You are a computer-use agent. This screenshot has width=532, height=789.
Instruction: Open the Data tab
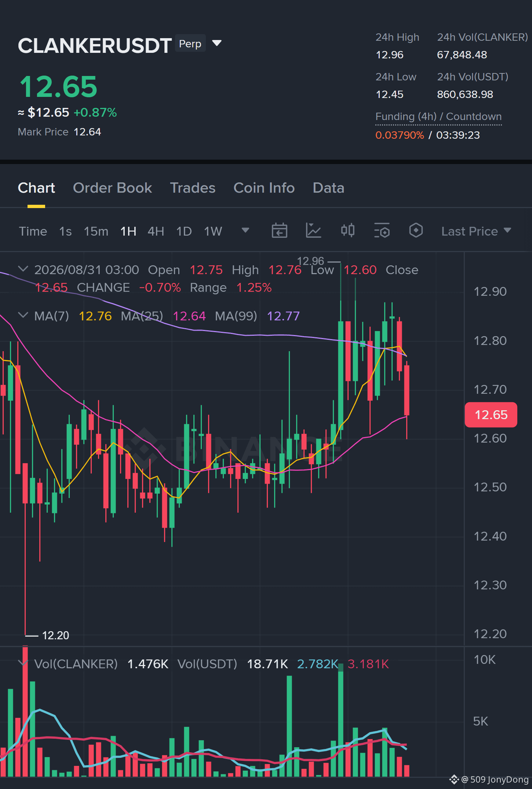tap(328, 188)
